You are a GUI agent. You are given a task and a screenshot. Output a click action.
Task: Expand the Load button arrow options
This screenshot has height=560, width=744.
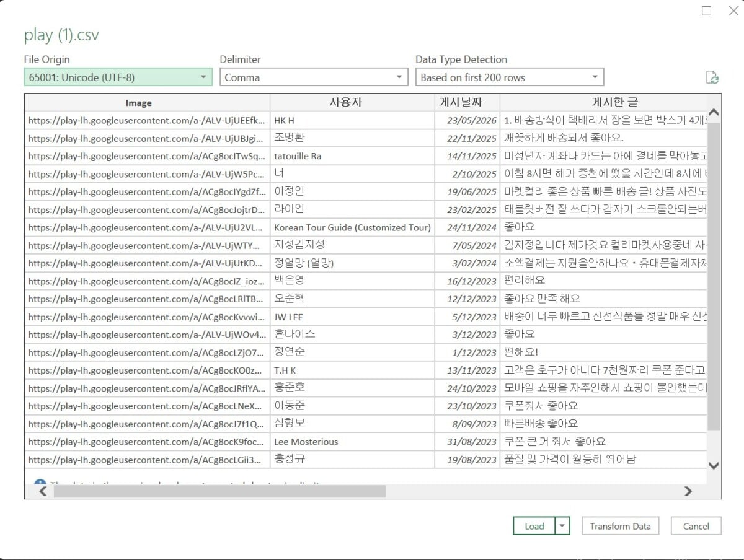point(562,526)
